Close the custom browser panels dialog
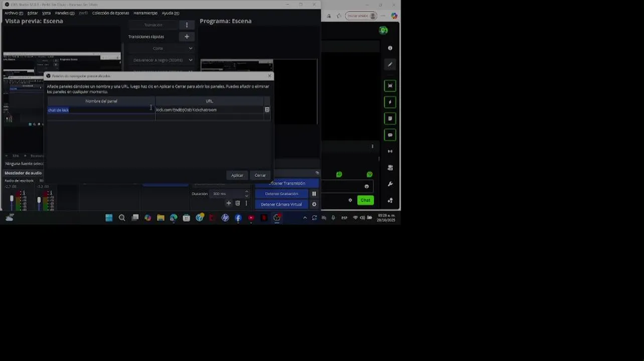Viewport: 644px width, 361px height. click(x=269, y=76)
